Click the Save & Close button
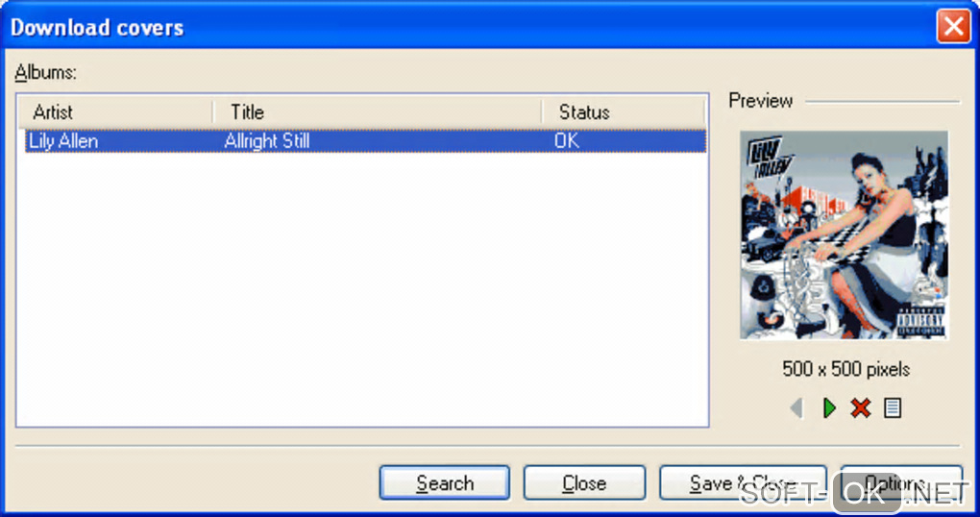 743,482
